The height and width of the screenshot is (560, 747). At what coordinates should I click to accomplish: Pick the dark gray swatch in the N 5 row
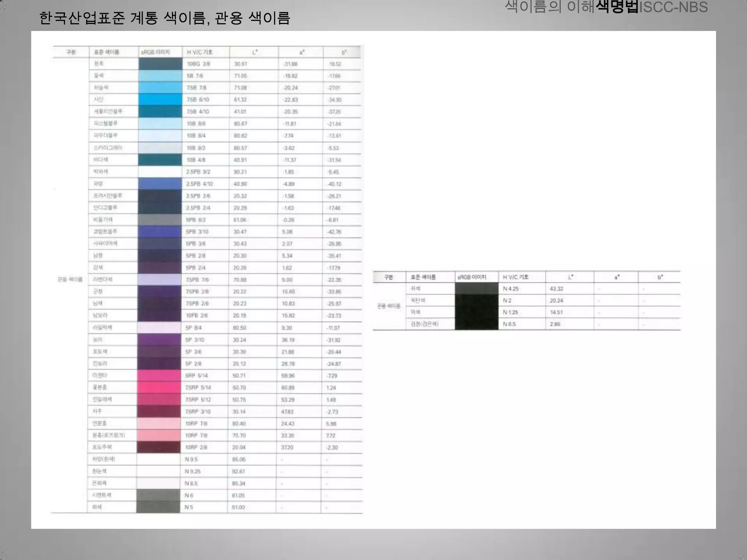point(159,507)
